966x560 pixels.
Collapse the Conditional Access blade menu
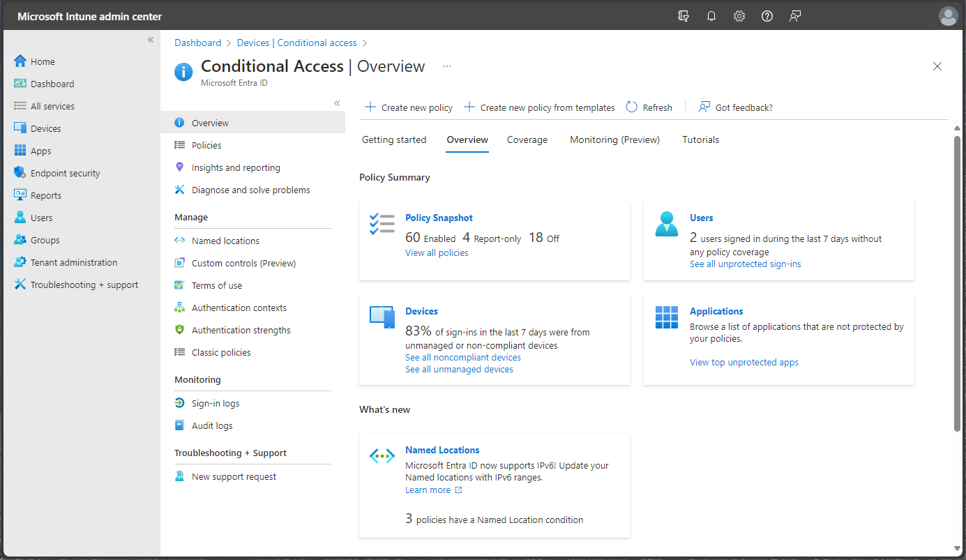[337, 103]
